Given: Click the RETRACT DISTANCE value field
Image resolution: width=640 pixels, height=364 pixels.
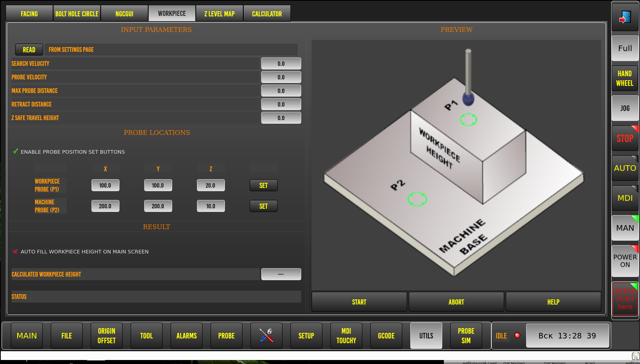Looking at the screenshot, I should (281, 104).
